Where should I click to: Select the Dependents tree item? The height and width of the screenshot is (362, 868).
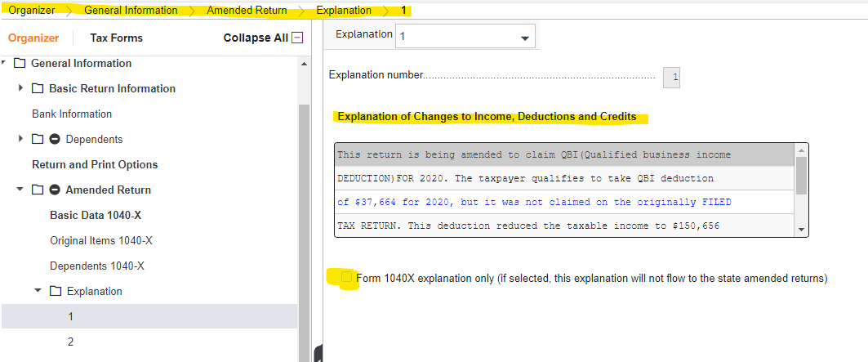(94, 139)
